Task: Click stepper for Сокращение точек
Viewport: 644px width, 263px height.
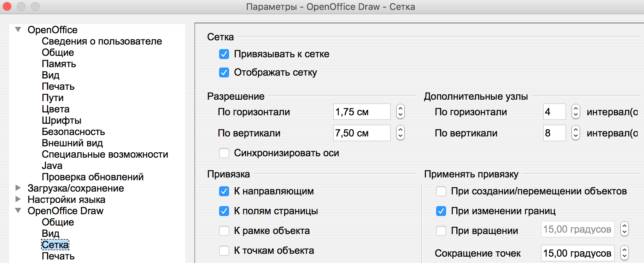Action: point(625,253)
